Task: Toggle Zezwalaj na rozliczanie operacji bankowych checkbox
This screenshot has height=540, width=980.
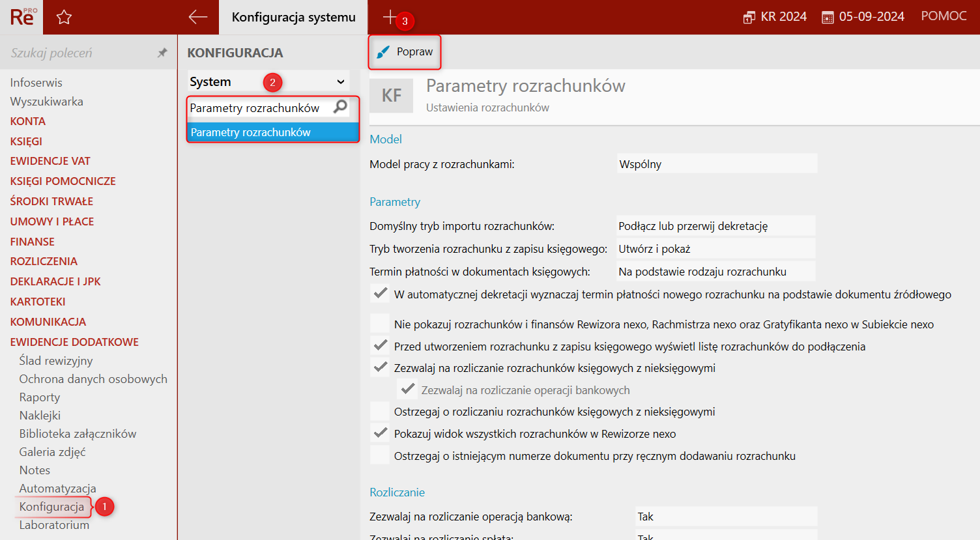Action: (x=407, y=390)
